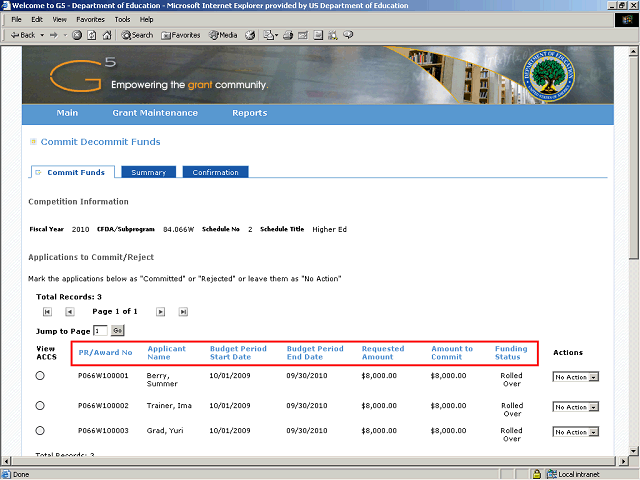The image size is (640, 480).
Task: Go to first page of records
Action: [47, 312]
